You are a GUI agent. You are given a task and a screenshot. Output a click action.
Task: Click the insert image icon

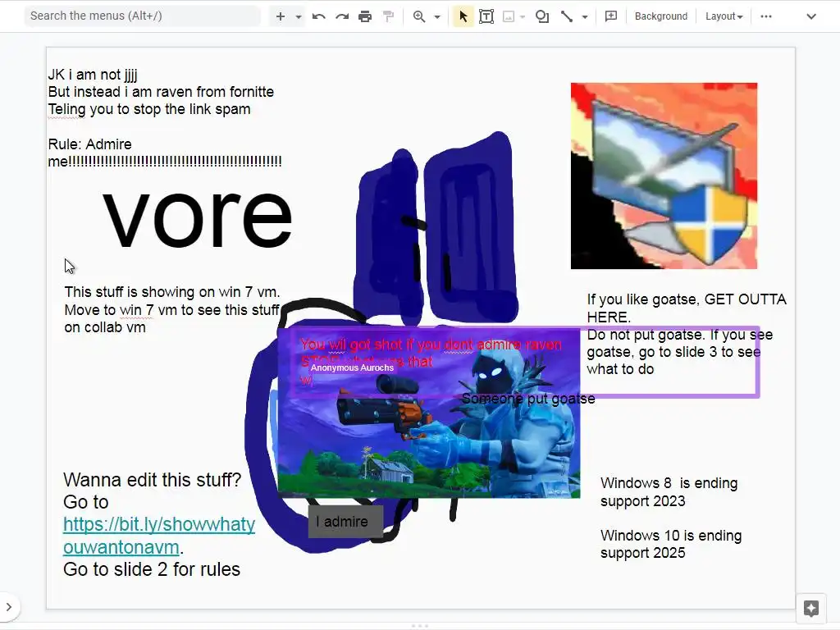click(x=509, y=16)
